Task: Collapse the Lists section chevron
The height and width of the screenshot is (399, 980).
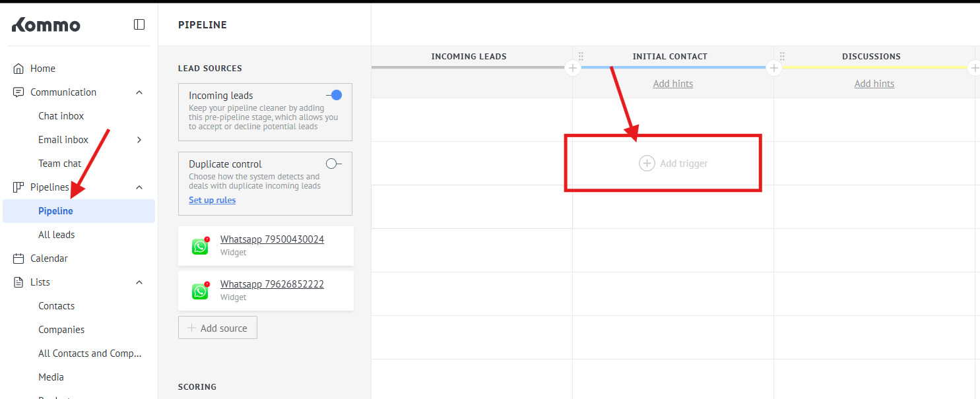Action: (139, 282)
